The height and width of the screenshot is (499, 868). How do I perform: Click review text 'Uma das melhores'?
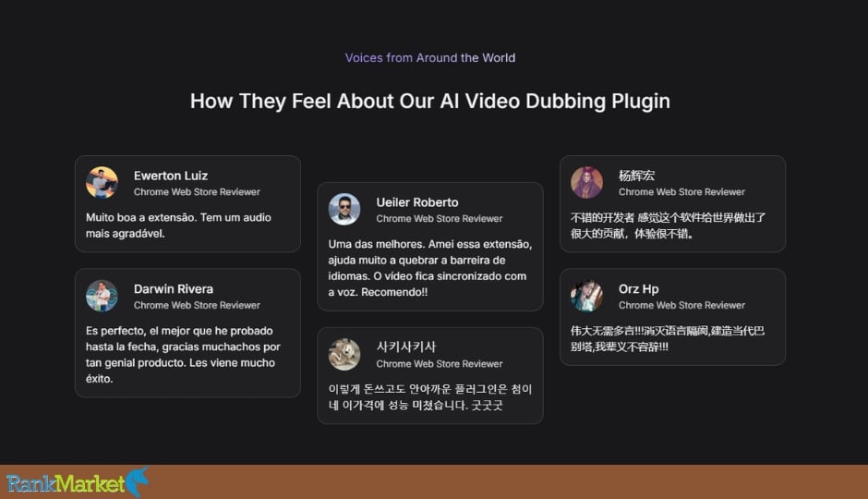point(430,268)
